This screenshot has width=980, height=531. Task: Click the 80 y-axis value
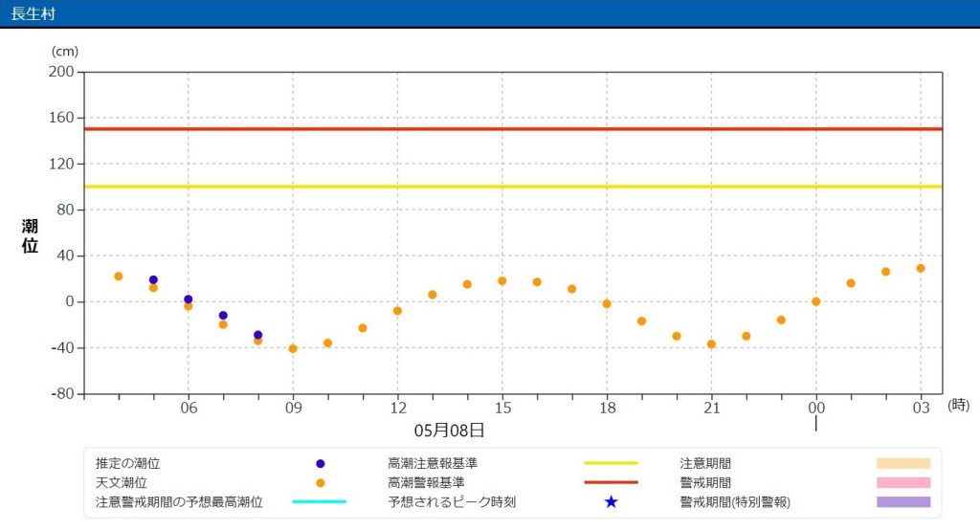(x=65, y=210)
